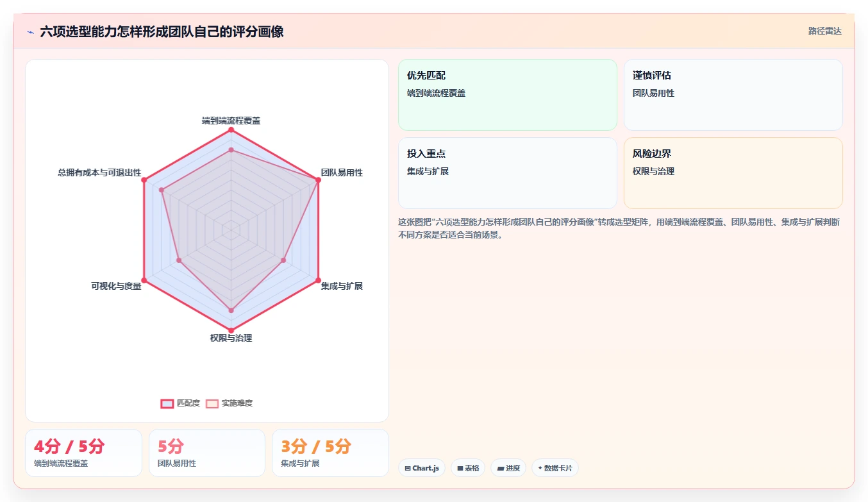This screenshot has width=868, height=502.
Task: Click the page title 六项选型能力怎样形成团队自己的评分画像
Action: pyautogui.click(x=162, y=31)
